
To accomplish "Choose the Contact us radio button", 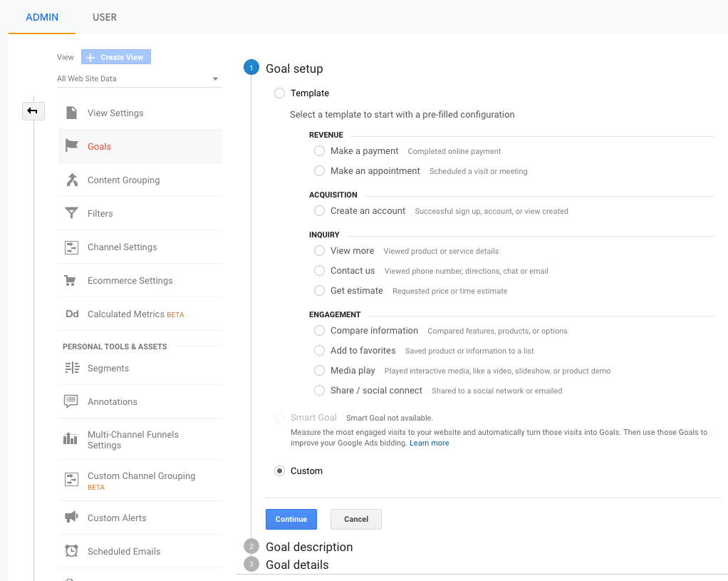I will tap(319, 271).
